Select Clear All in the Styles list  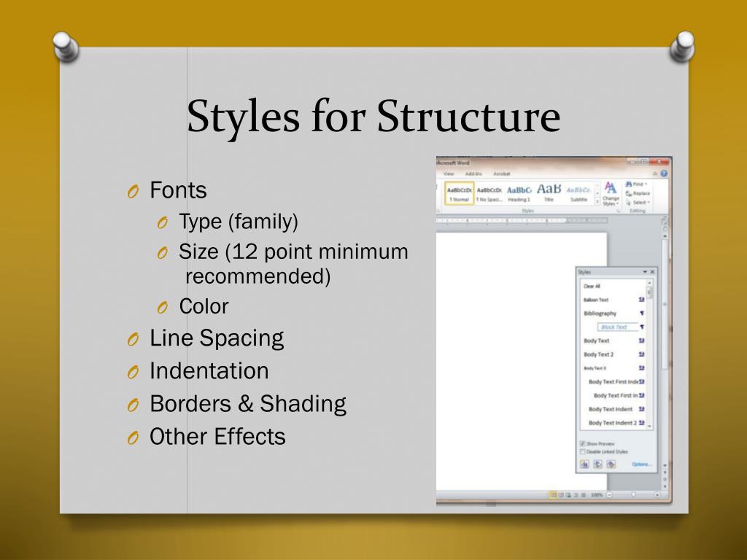(592, 286)
